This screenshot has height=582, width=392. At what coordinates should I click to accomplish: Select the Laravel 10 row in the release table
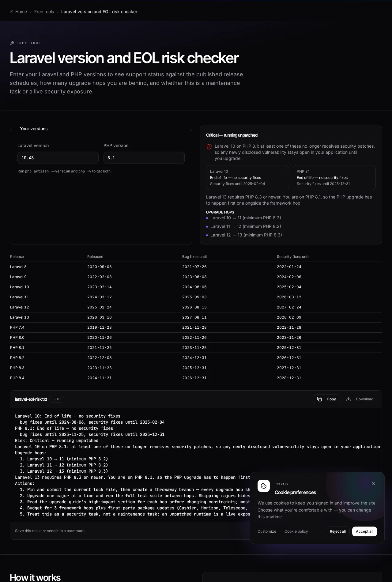[196, 287]
